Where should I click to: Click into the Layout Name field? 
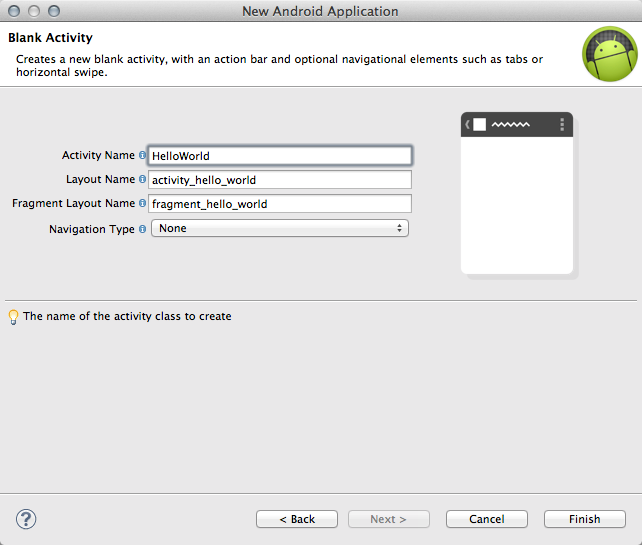(x=279, y=180)
